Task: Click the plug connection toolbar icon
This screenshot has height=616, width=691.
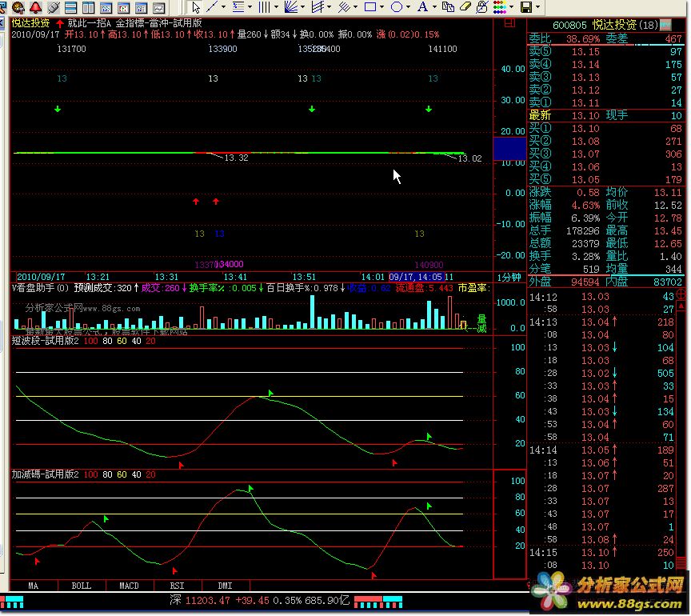Action: (53, 7)
